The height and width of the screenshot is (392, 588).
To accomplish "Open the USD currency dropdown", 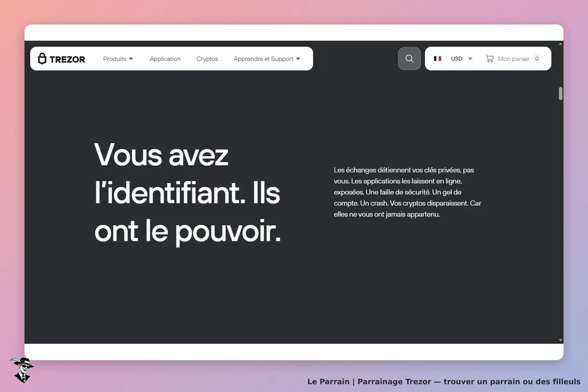I will coord(462,59).
